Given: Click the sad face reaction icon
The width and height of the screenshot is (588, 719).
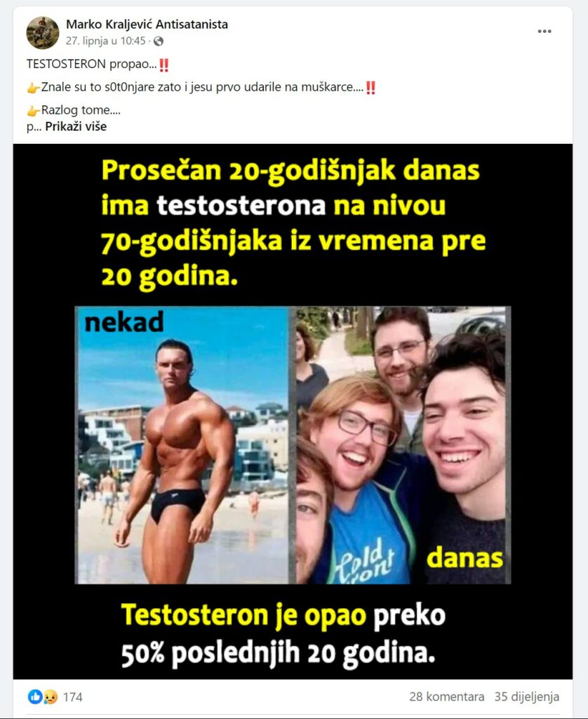Looking at the screenshot, I should (50, 697).
